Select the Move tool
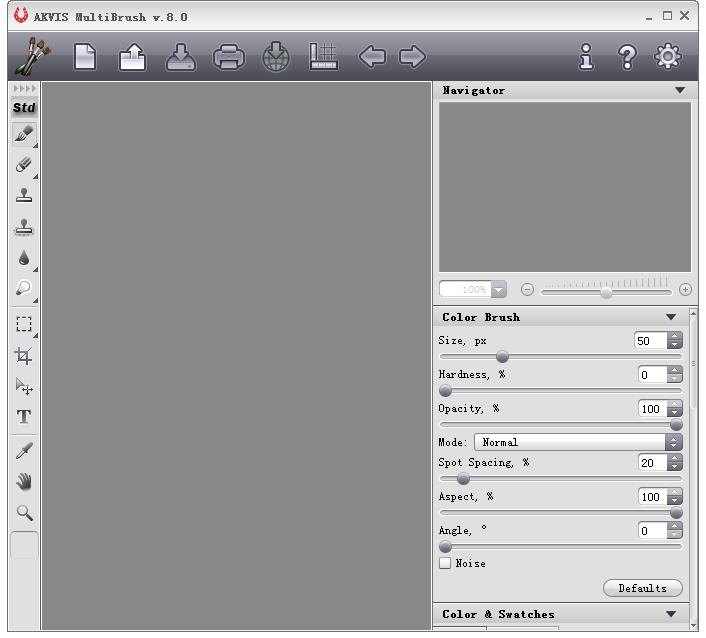The height and width of the screenshot is (638, 706). point(24,386)
